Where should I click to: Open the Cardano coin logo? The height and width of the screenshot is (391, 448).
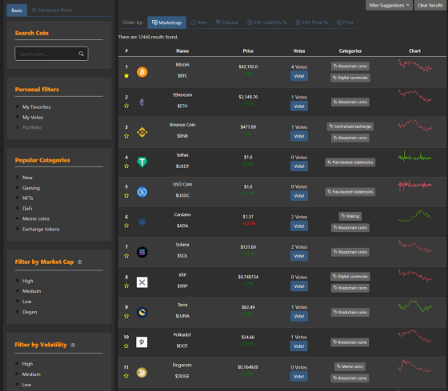click(x=142, y=222)
